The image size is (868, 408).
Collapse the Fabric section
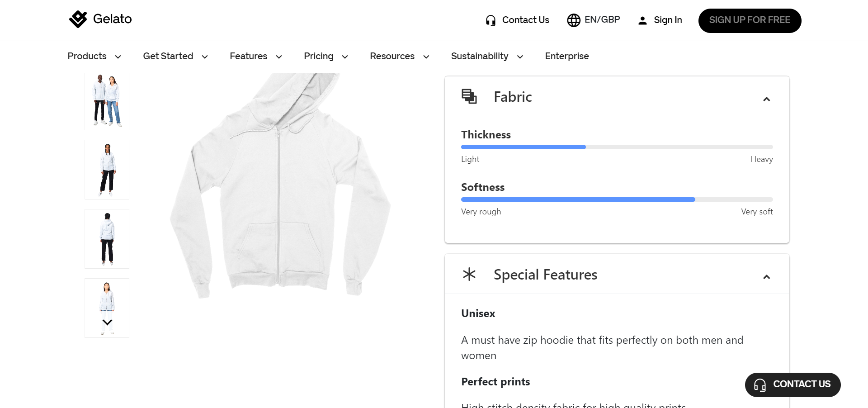766,99
